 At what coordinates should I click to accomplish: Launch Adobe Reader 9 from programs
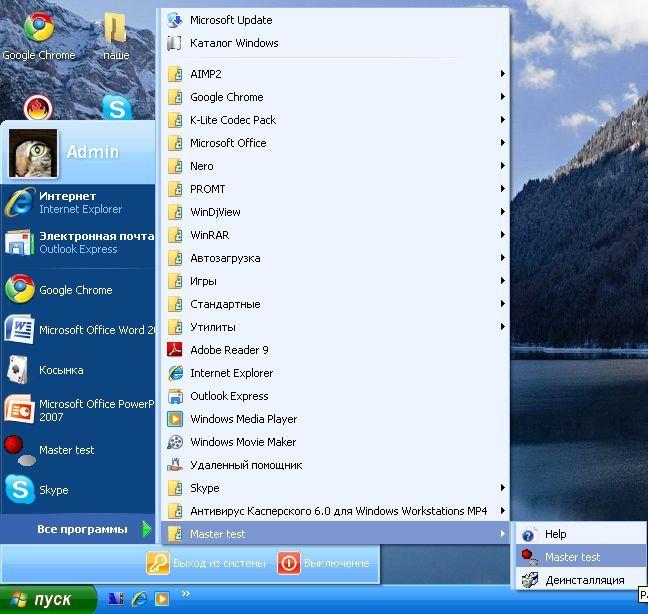click(335, 350)
